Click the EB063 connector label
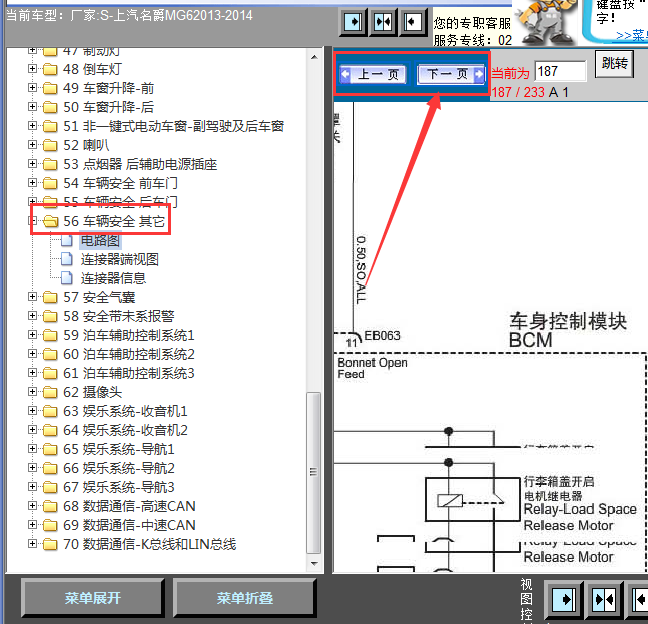648x624 pixels. click(382, 336)
